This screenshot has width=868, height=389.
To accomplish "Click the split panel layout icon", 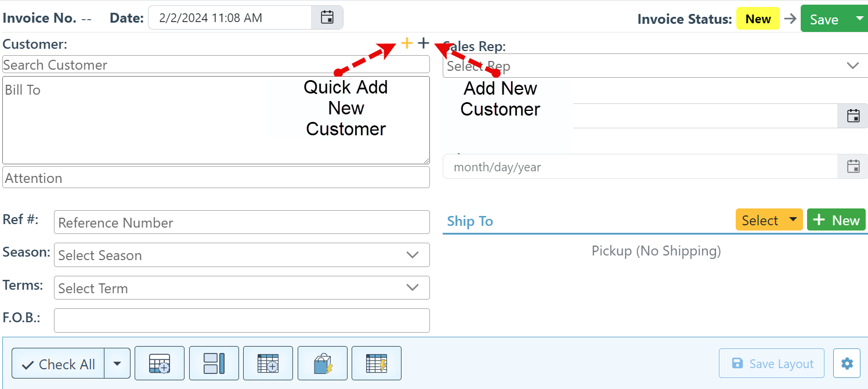I will tap(214, 363).
